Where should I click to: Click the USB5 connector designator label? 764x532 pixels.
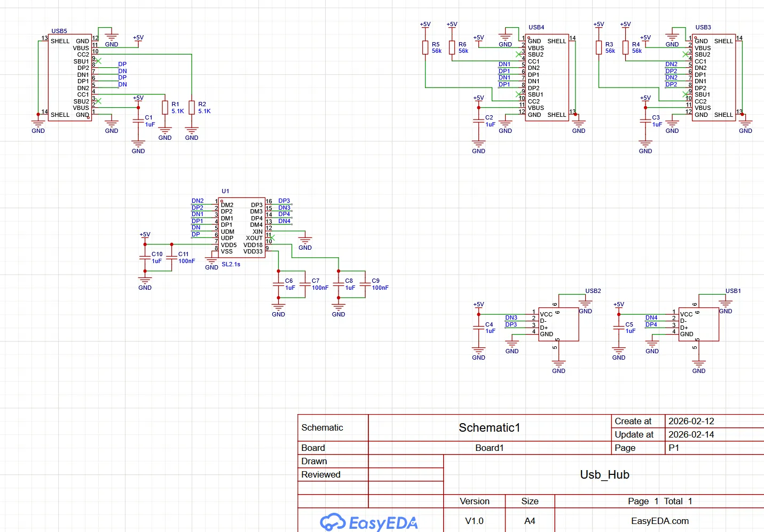pos(59,31)
